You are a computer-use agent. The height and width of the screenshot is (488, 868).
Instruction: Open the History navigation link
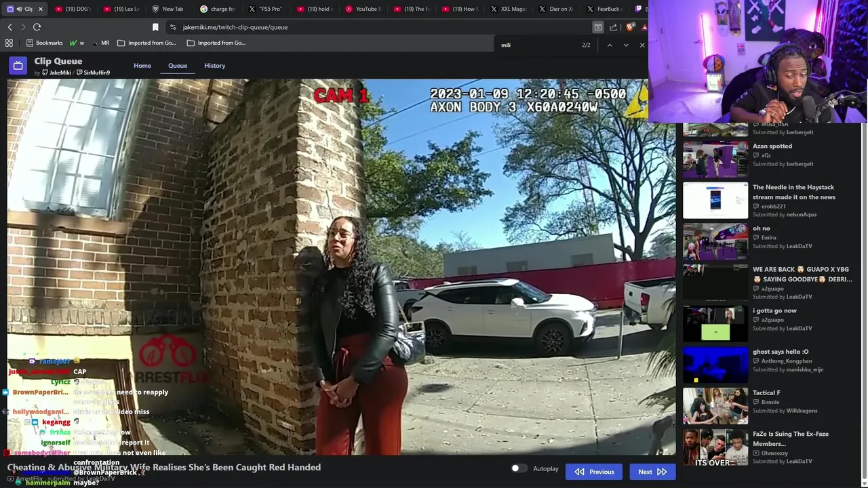click(x=214, y=66)
